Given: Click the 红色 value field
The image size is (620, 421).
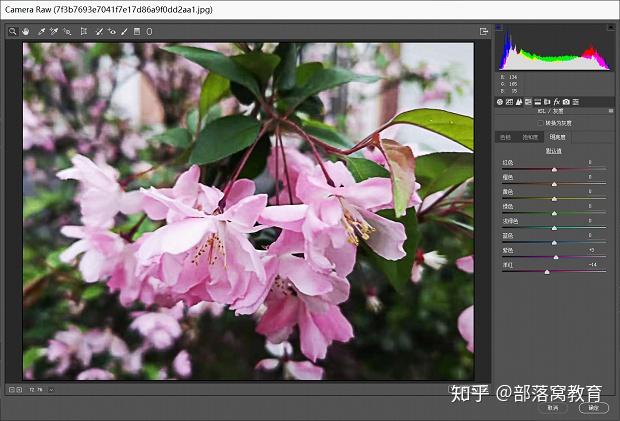Looking at the screenshot, I should pos(590,162).
